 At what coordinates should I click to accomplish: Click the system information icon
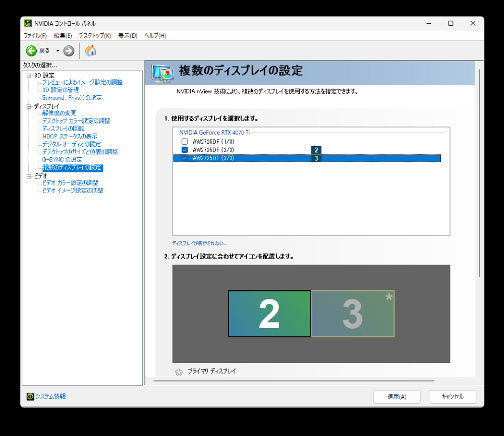pos(30,397)
